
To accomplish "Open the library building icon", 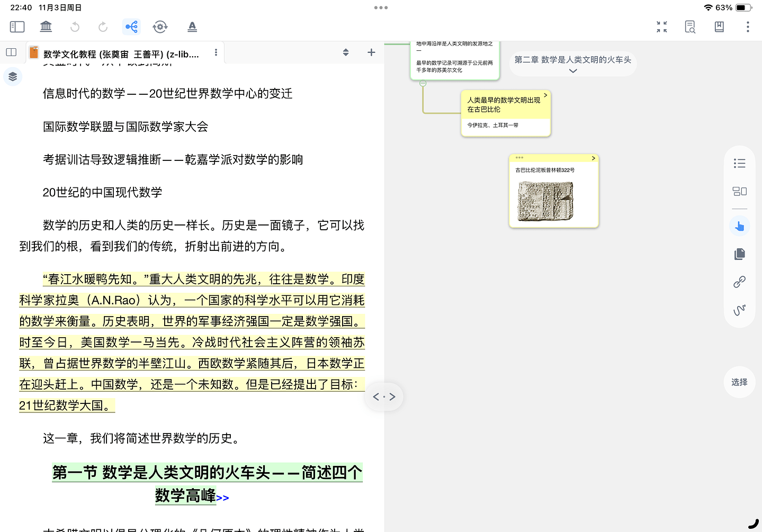I will [46, 26].
